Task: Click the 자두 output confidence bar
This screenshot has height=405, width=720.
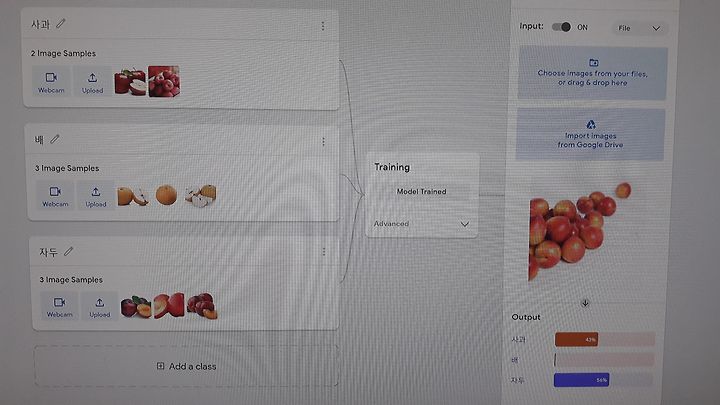Action: (603, 380)
